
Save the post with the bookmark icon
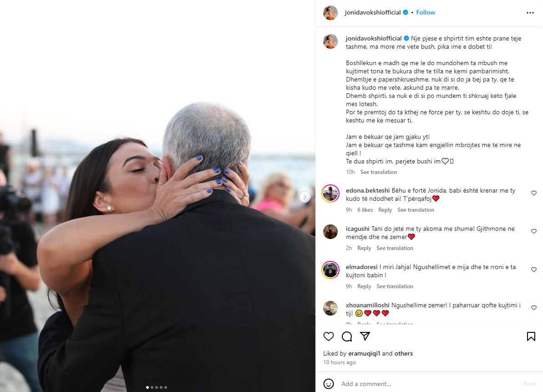click(x=531, y=336)
